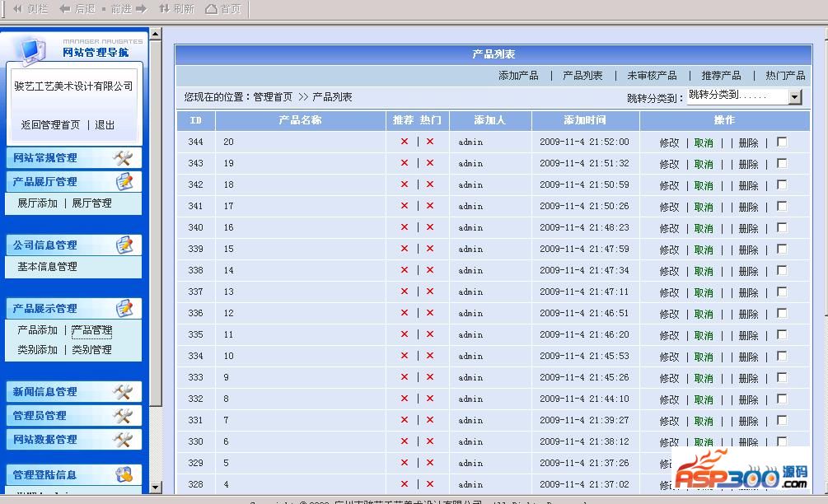Open the 网站数据管理 tools icon
The height and width of the screenshot is (504, 828).
[123, 439]
